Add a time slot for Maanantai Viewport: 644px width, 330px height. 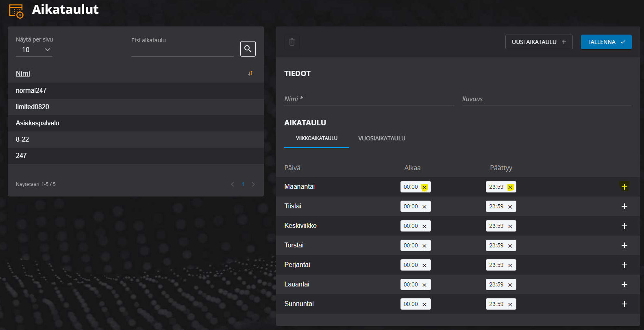click(624, 187)
